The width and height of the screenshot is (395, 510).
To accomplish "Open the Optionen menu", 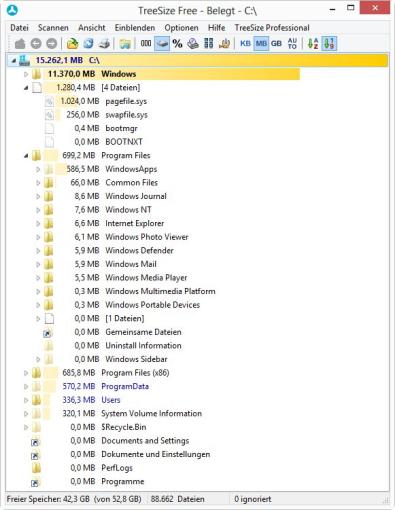I will tap(181, 28).
